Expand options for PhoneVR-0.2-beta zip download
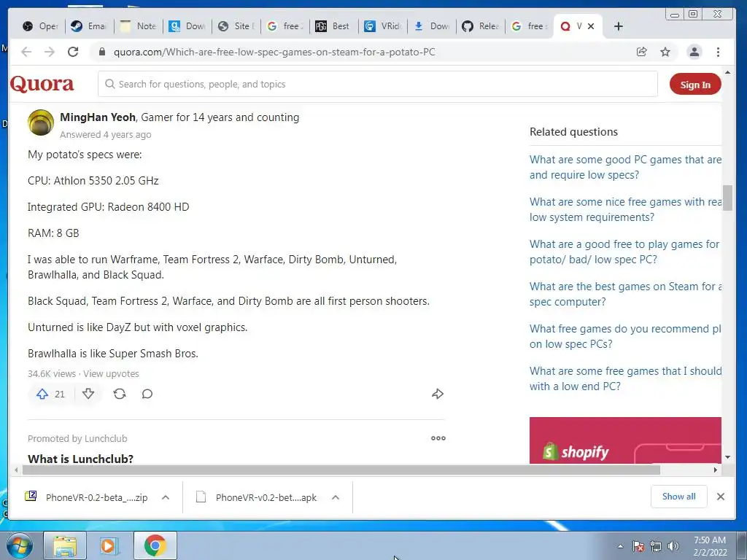 click(166, 497)
